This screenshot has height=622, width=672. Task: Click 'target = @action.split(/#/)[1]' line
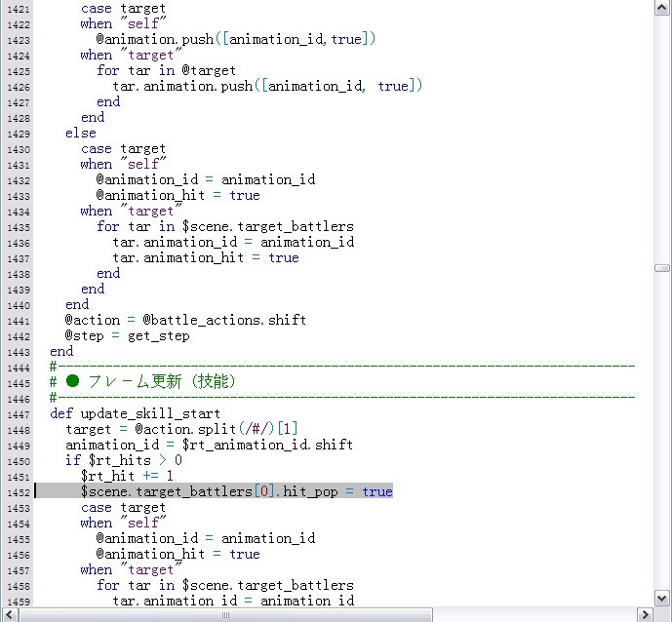[x=181, y=429]
